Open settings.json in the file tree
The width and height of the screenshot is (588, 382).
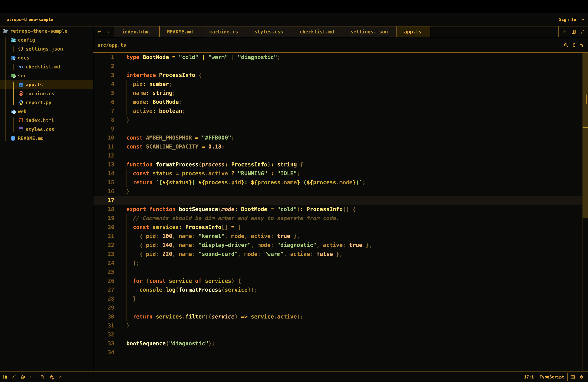pos(46,49)
